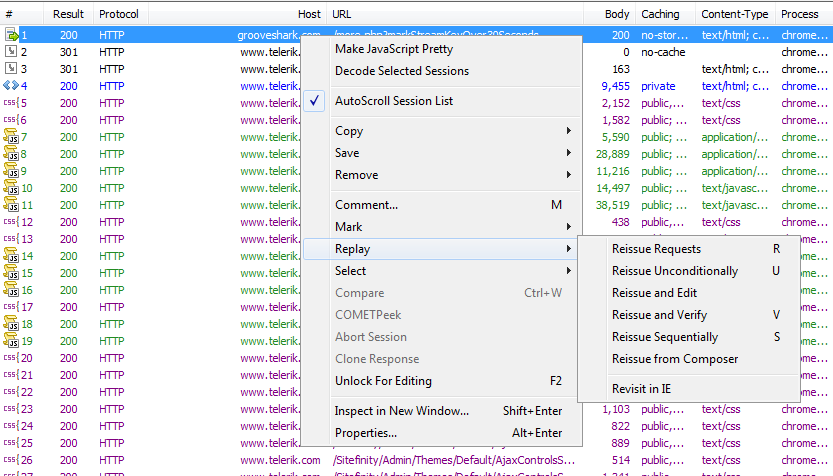Click the CSS icon of session 23

click(11, 409)
